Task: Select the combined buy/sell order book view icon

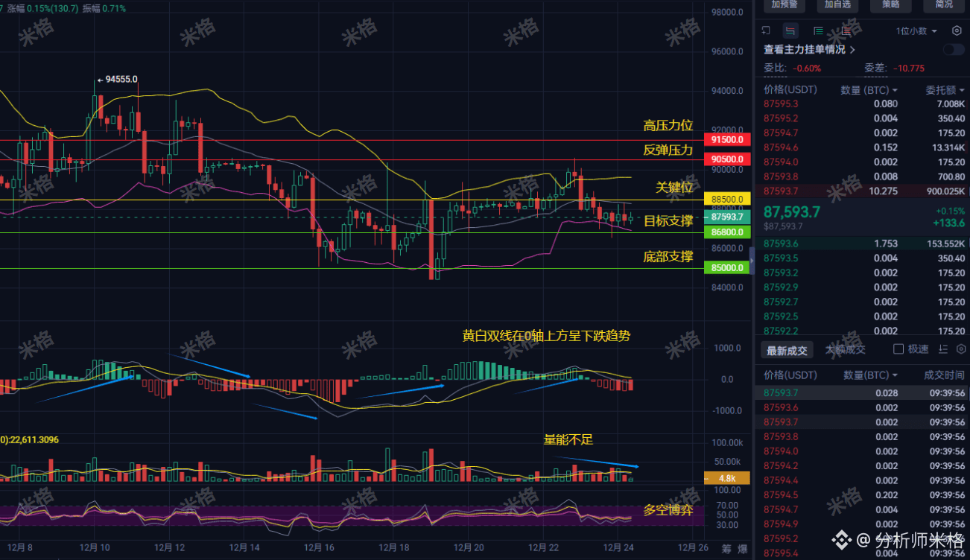Action: (x=790, y=31)
